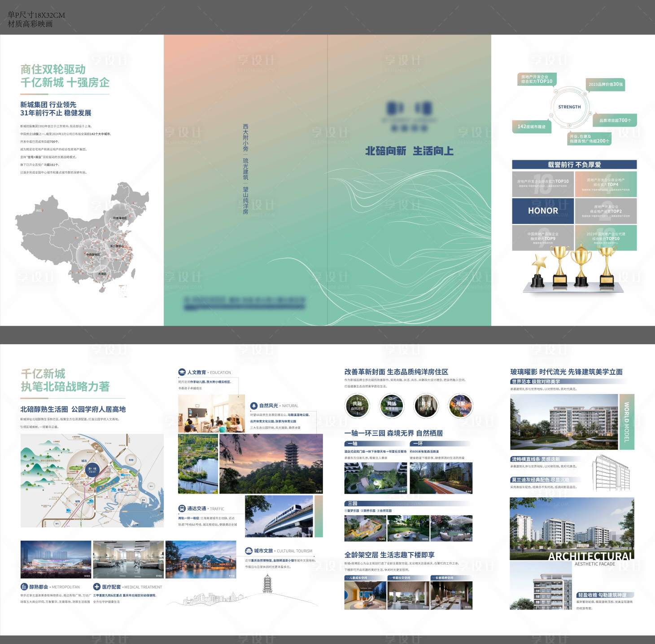Click the 儿童成长空间 label

pos(365,578)
